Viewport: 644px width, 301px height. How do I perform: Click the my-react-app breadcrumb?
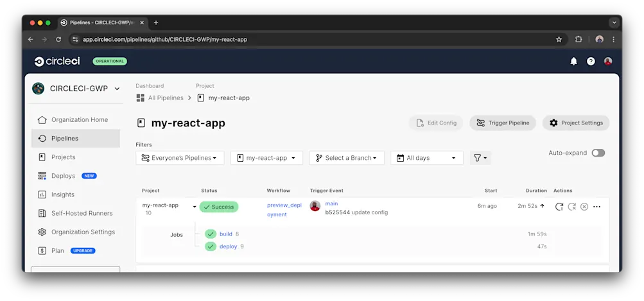[x=223, y=98]
